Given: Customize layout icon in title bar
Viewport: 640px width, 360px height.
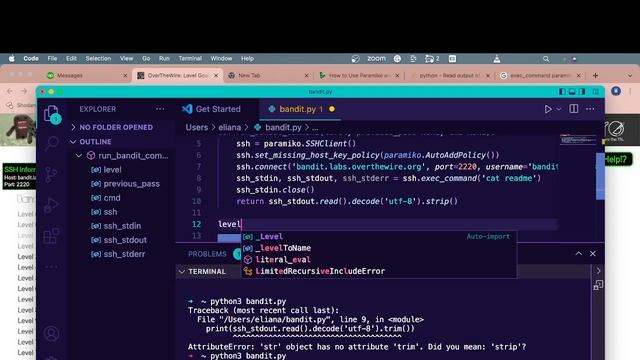Looking at the screenshot, I should click(x=596, y=92).
